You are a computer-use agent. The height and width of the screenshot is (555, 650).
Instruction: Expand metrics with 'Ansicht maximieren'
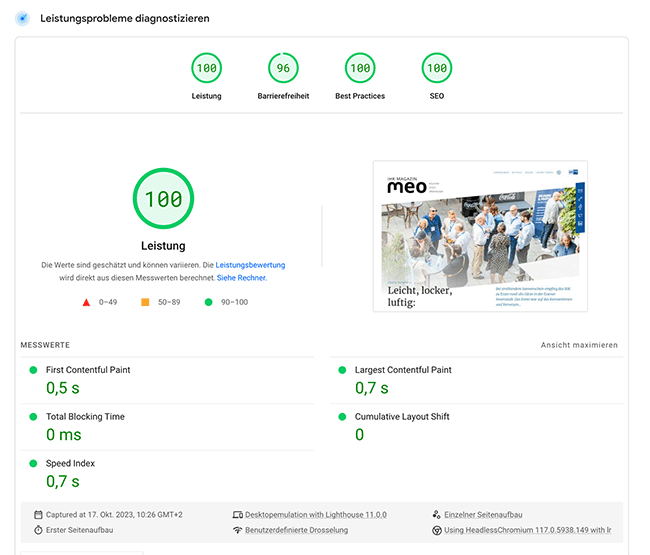point(579,345)
